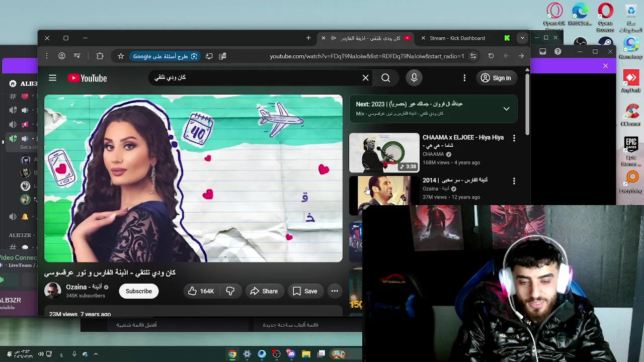Click the translate page icon in address bar
This screenshot has height=362, width=644.
click(222, 56)
